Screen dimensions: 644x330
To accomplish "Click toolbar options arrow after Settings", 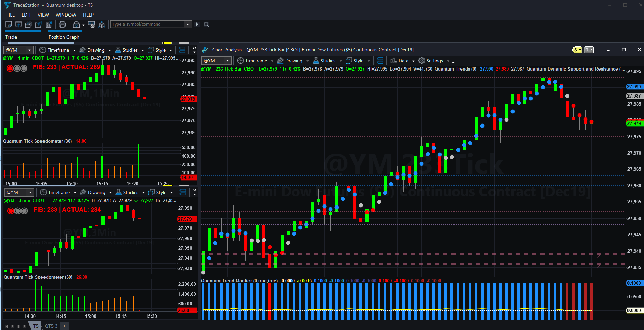I will click(x=453, y=62).
